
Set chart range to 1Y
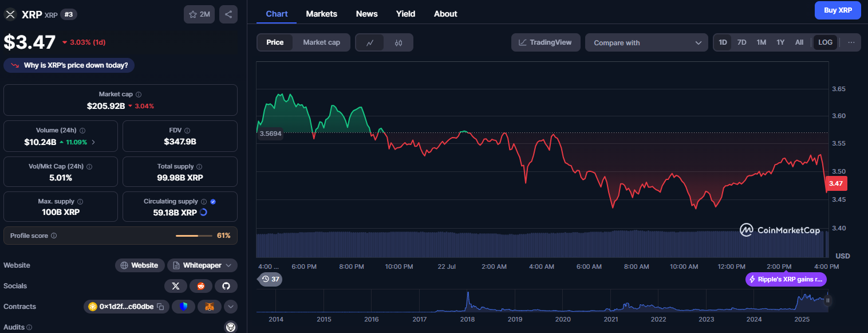pos(780,42)
